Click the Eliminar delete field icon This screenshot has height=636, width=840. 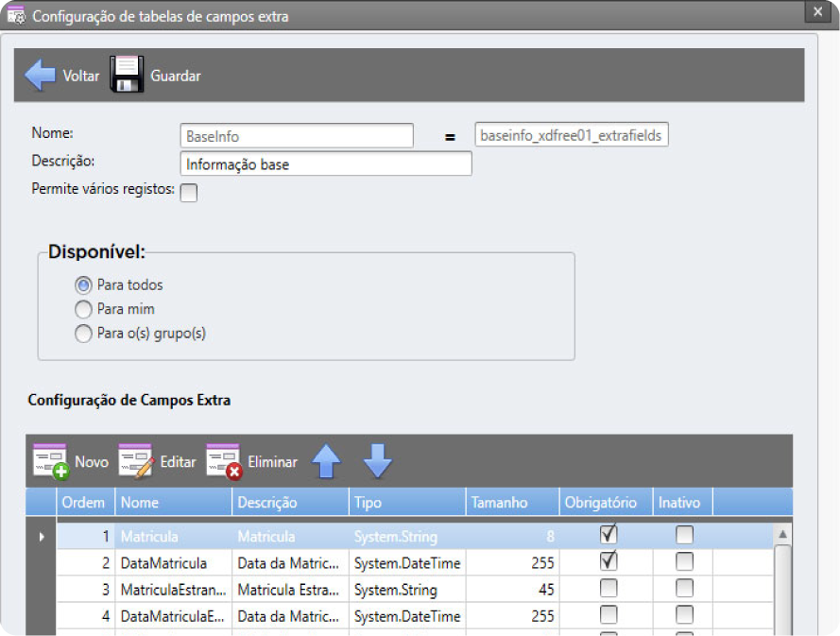click(x=224, y=462)
